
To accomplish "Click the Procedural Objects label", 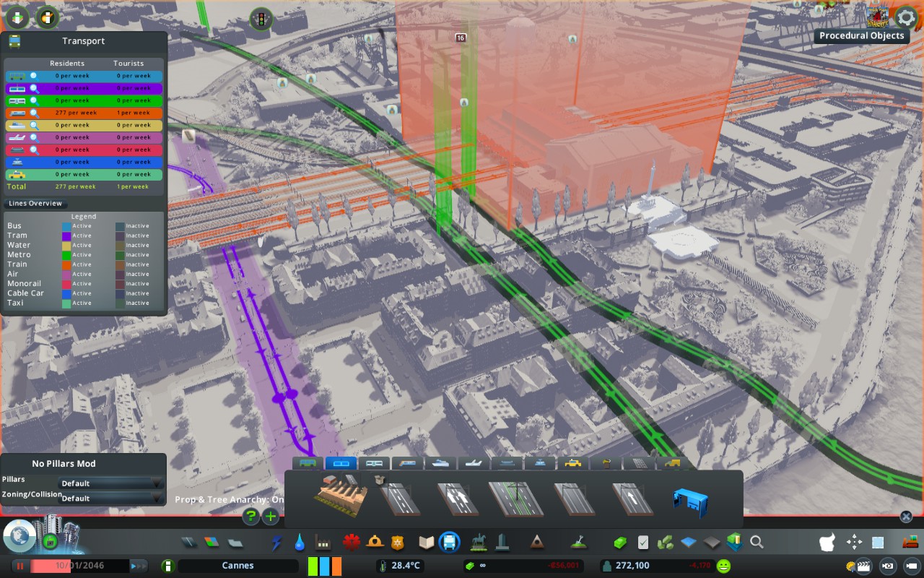I will 862,35.
